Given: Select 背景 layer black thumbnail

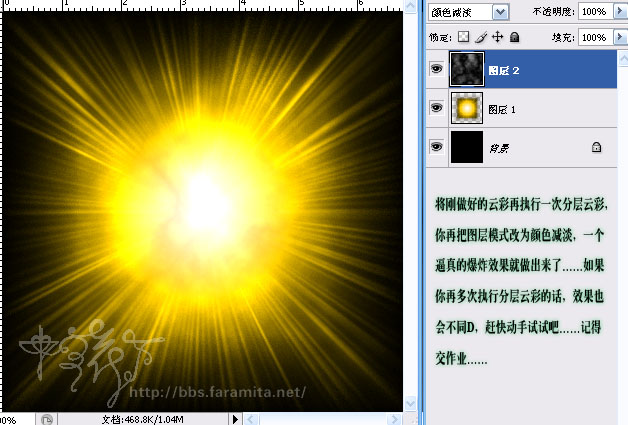Looking at the screenshot, I should click(467, 147).
